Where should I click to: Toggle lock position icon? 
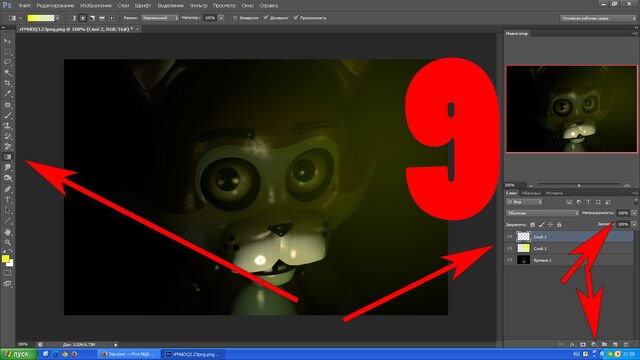pos(550,224)
